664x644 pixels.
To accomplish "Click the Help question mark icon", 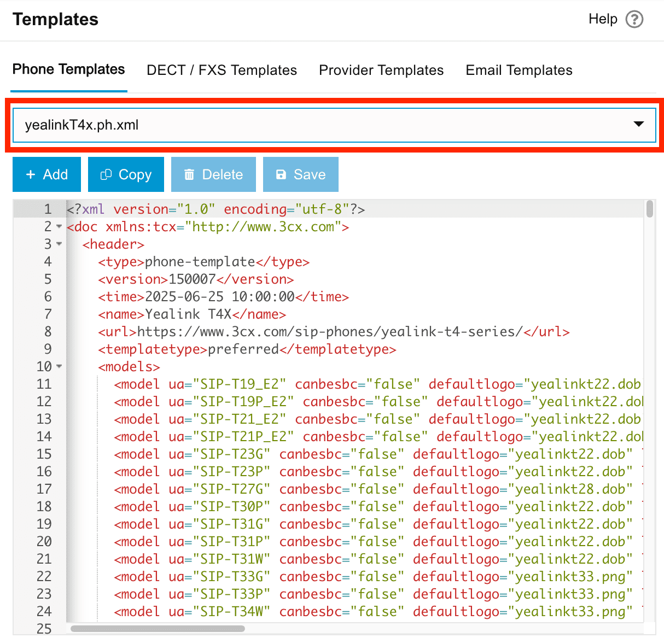I will (634, 19).
